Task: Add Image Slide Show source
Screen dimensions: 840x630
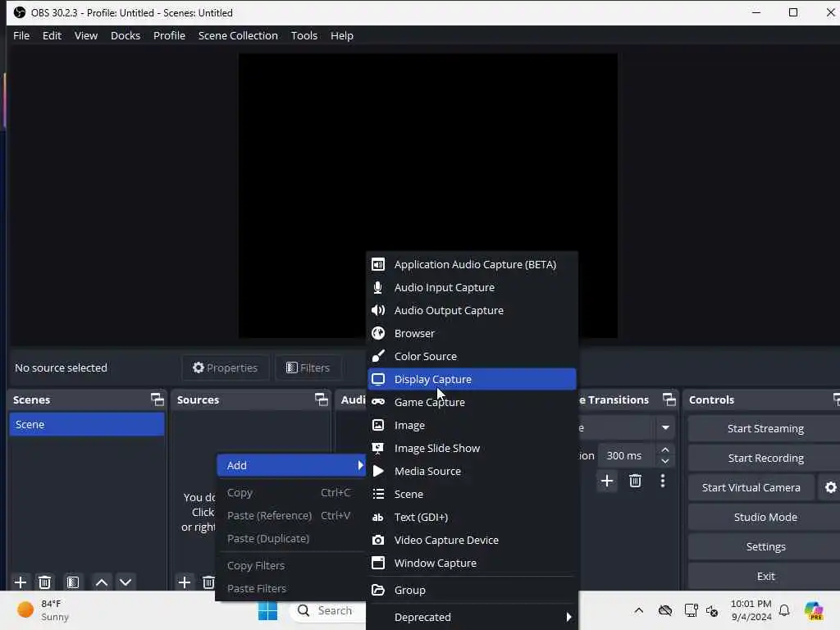Action: coord(472,449)
